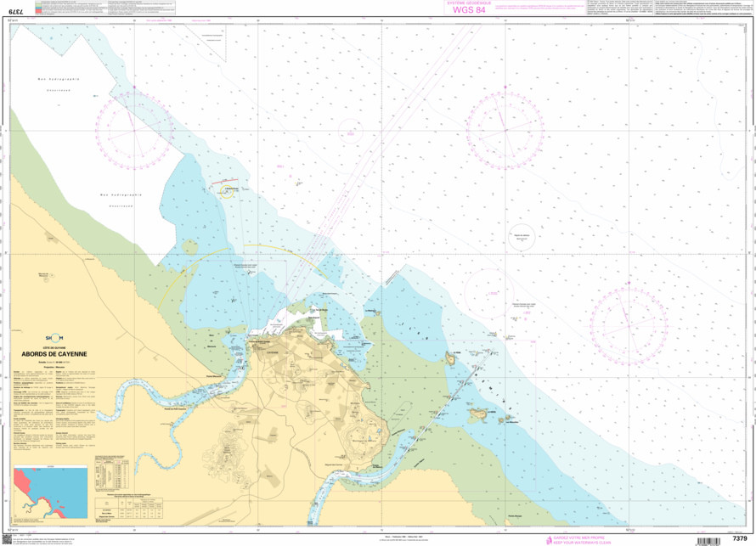Screen dimensions: 756x546
Task: Click the 'GARDEZ VOTRE MER PROPRE' notice
Action: (578, 538)
